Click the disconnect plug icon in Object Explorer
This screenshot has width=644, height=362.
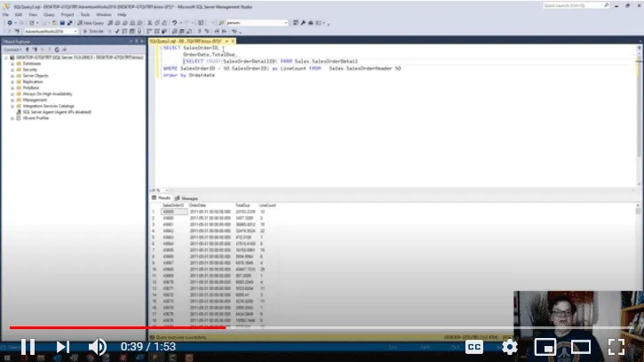click(35, 50)
